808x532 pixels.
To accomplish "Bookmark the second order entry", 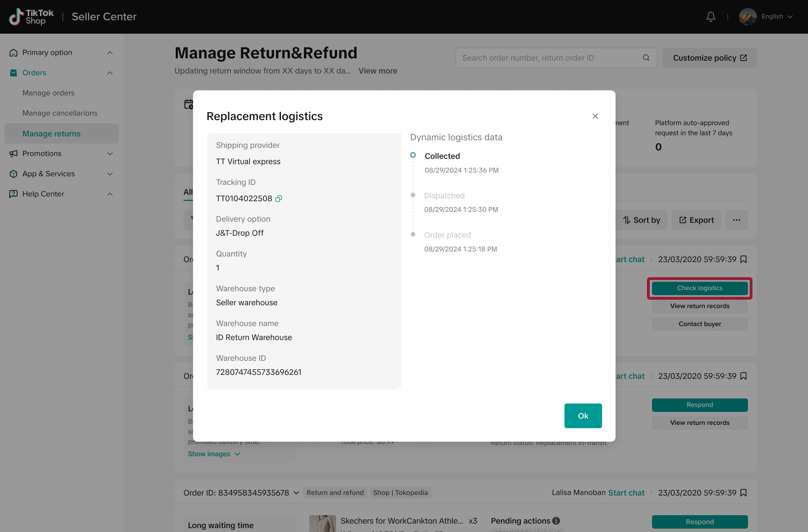I will (743, 376).
